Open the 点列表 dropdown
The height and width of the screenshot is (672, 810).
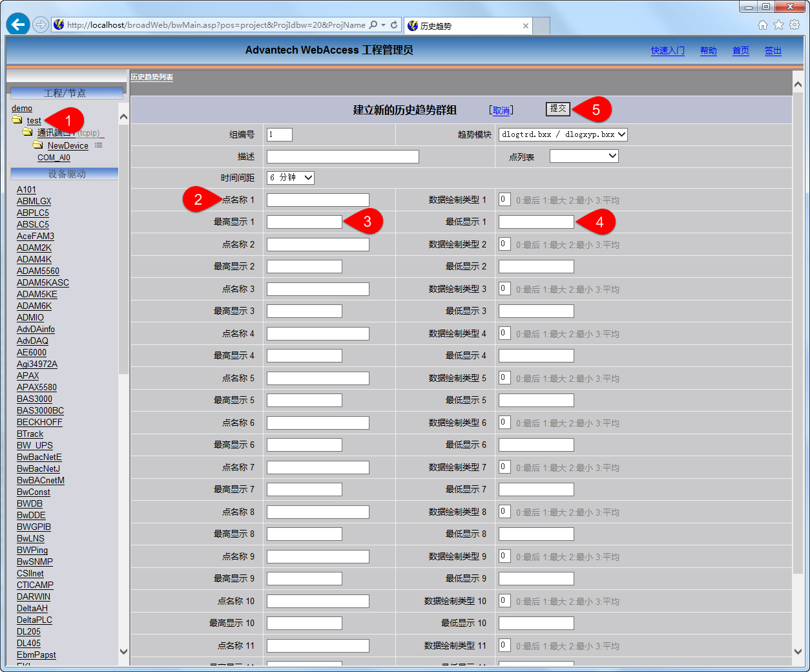[x=584, y=156]
